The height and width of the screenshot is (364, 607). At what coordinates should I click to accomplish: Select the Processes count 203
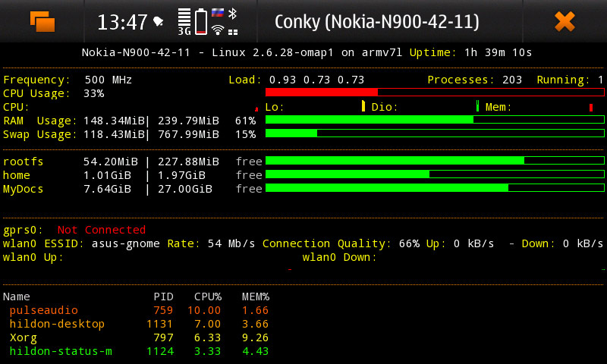point(512,80)
